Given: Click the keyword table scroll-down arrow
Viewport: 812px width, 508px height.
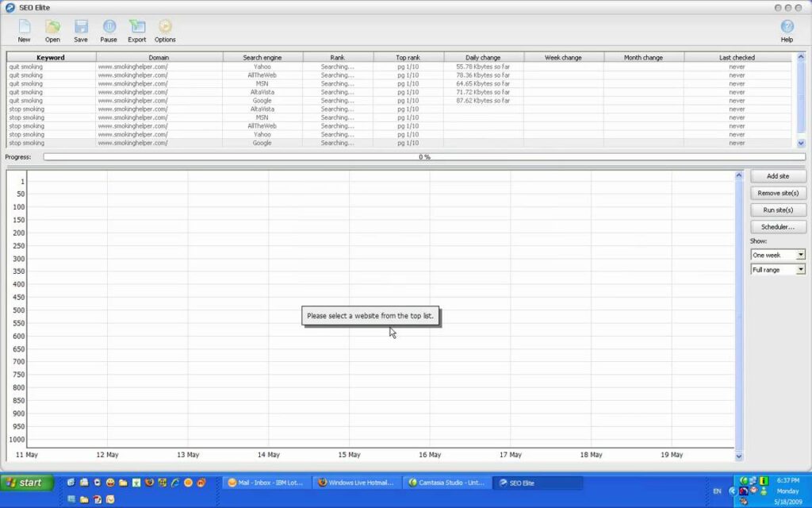Looking at the screenshot, I should (801, 143).
